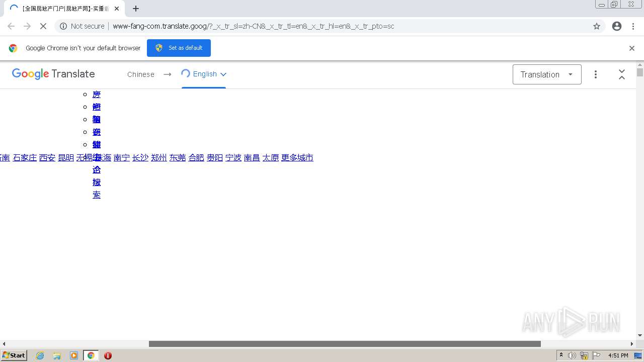Image resolution: width=644 pixels, height=362 pixels.
Task: Go back to the previous page
Action: pos(11,26)
